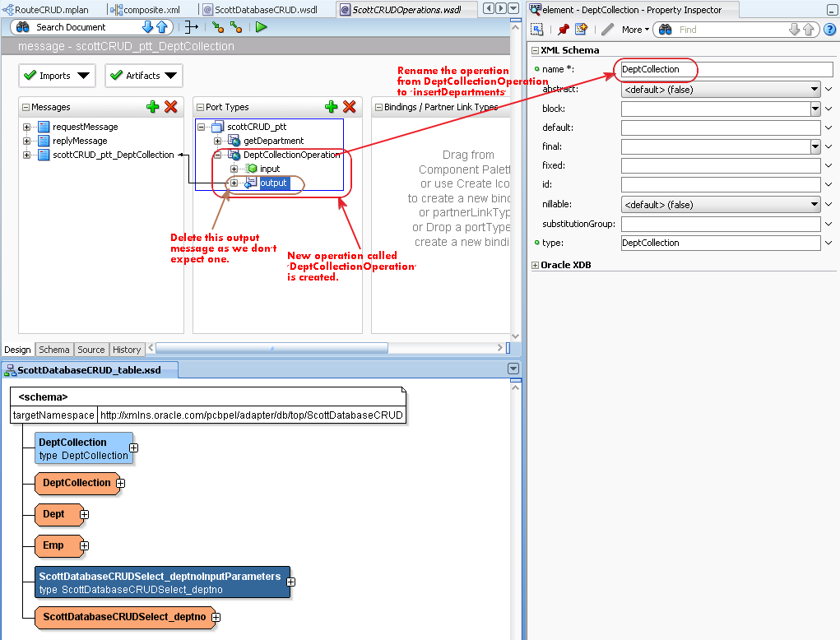Switch to the Source tab

[91, 349]
